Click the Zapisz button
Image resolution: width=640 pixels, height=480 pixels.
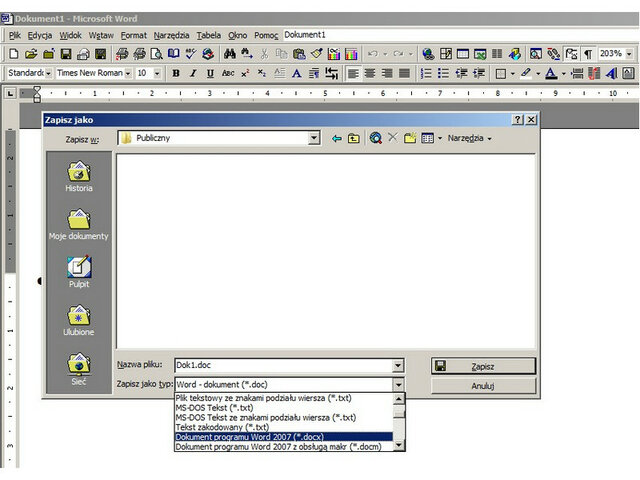pyautogui.click(x=483, y=366)
